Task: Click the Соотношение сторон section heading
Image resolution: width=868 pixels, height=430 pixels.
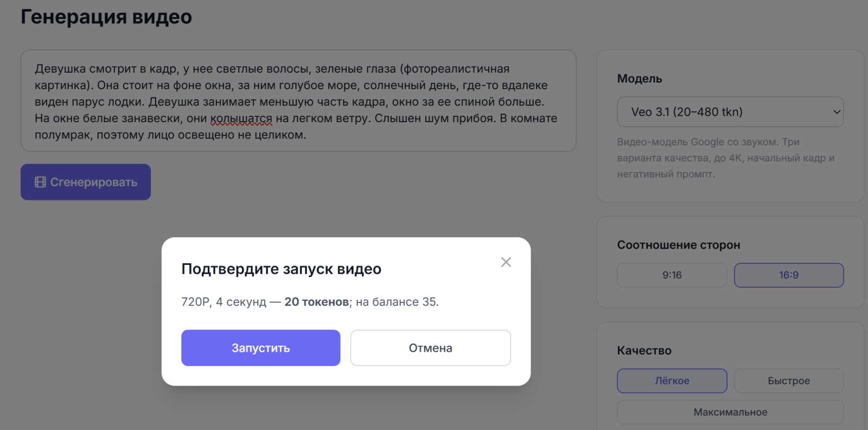Action: [x=679, y=245]
